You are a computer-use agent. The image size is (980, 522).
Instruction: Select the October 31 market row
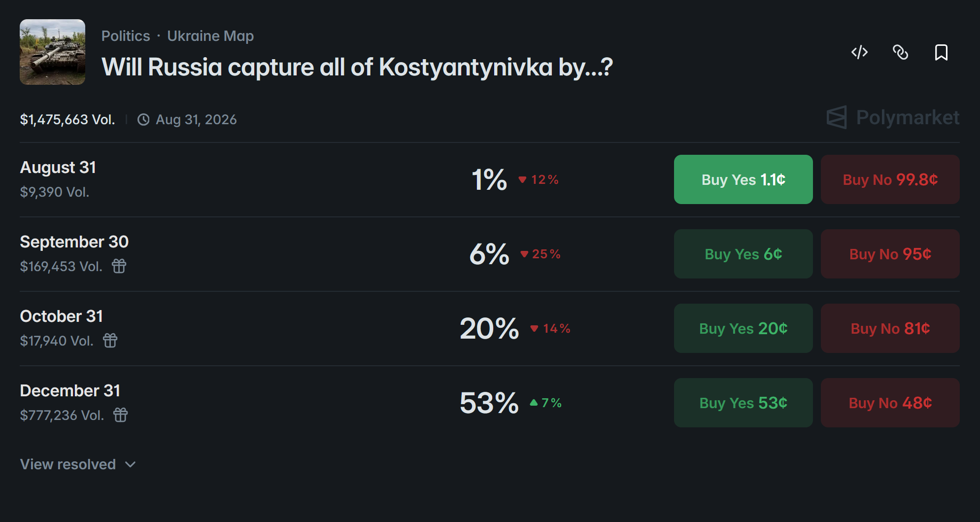pos(490,328)
